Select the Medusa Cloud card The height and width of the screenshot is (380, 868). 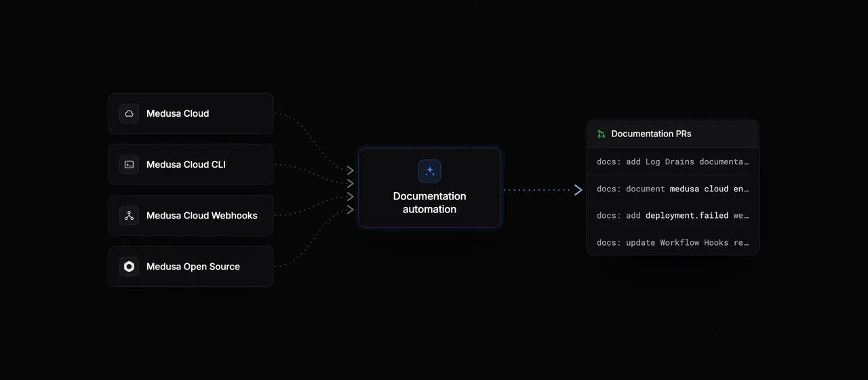click(x=191, y=113)
